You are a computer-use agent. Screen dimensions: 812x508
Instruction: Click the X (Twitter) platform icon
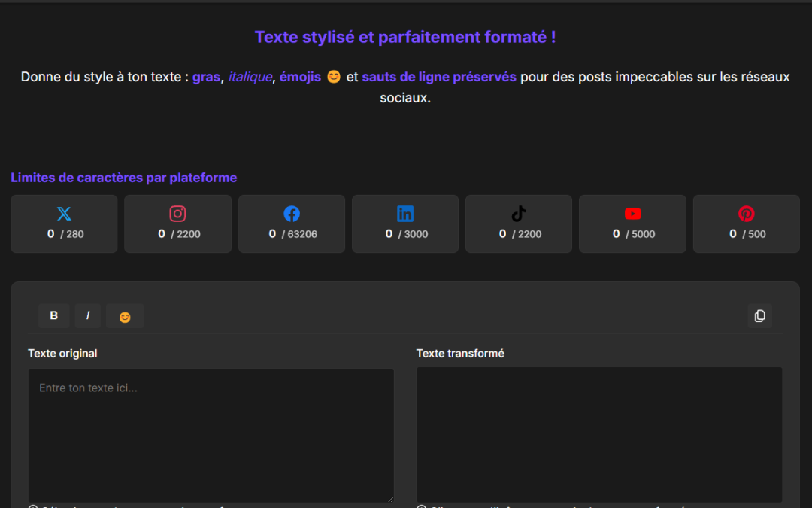coord(64,214)
